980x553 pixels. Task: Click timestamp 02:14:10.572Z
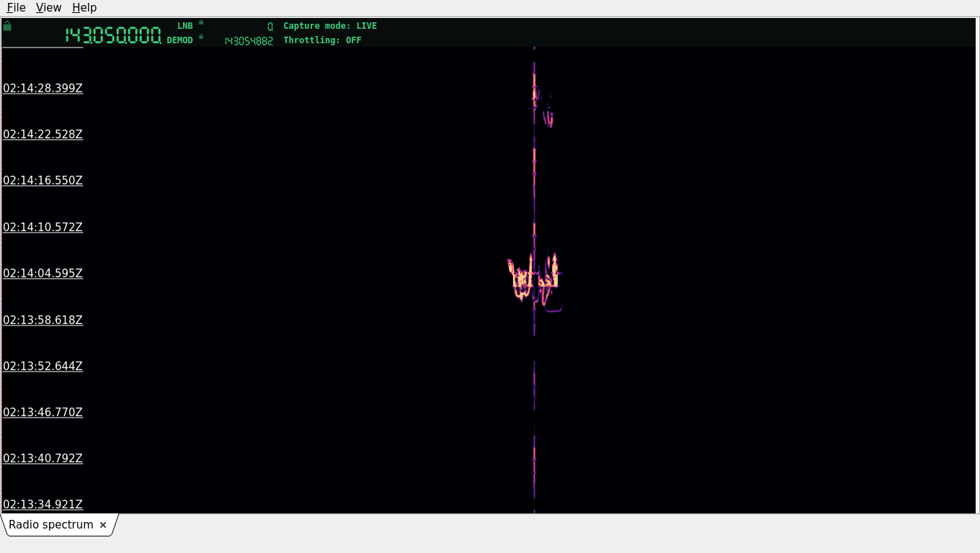(x=43, y=228)
